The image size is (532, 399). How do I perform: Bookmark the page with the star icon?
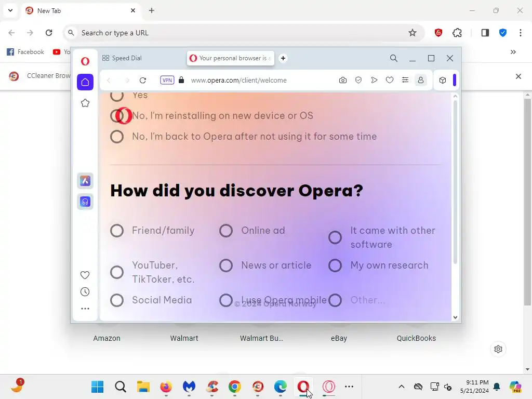412,33
